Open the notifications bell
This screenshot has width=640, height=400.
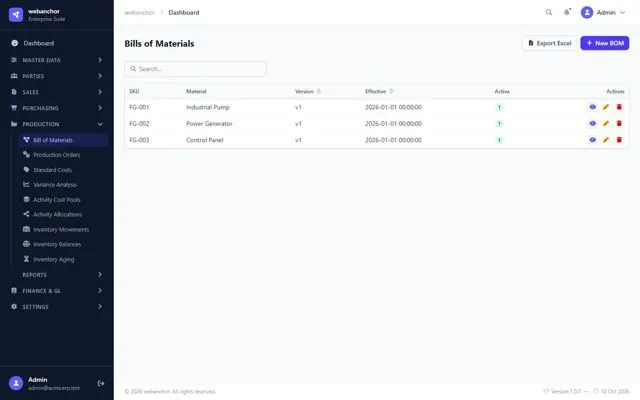pos(567,12)
